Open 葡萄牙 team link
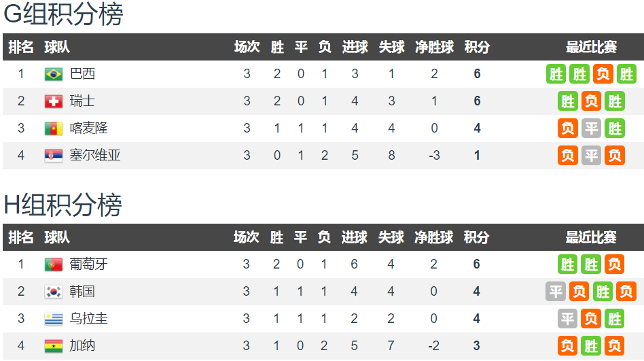Image resolution: width=644 pixels, height=361 pixels. [x=89, y=264]
